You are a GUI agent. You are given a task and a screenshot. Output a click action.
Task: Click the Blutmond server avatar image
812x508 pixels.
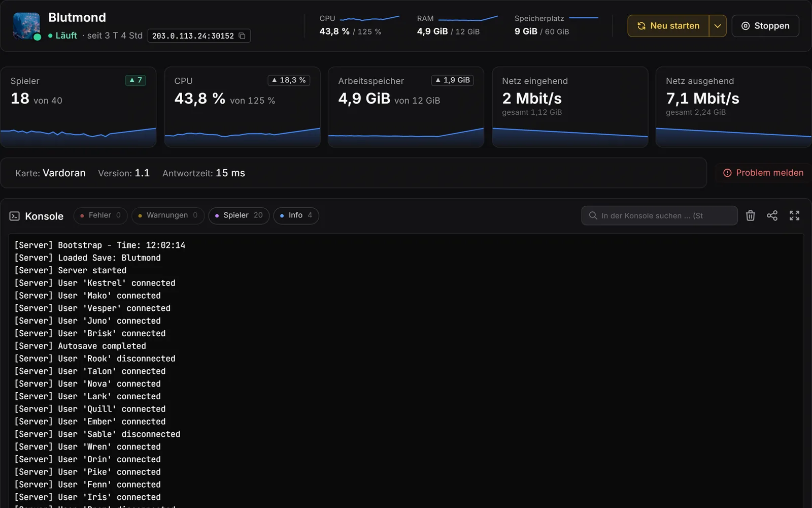pos(26,26)
